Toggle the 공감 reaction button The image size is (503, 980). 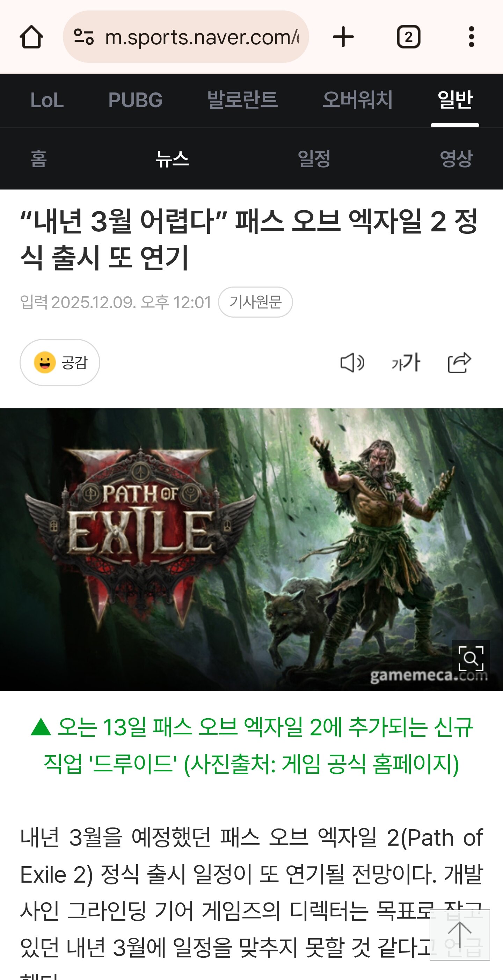click(x=60, y=363)
